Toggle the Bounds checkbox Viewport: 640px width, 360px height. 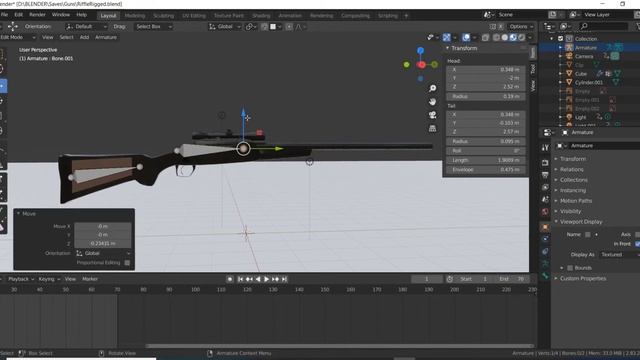point(570,268)
